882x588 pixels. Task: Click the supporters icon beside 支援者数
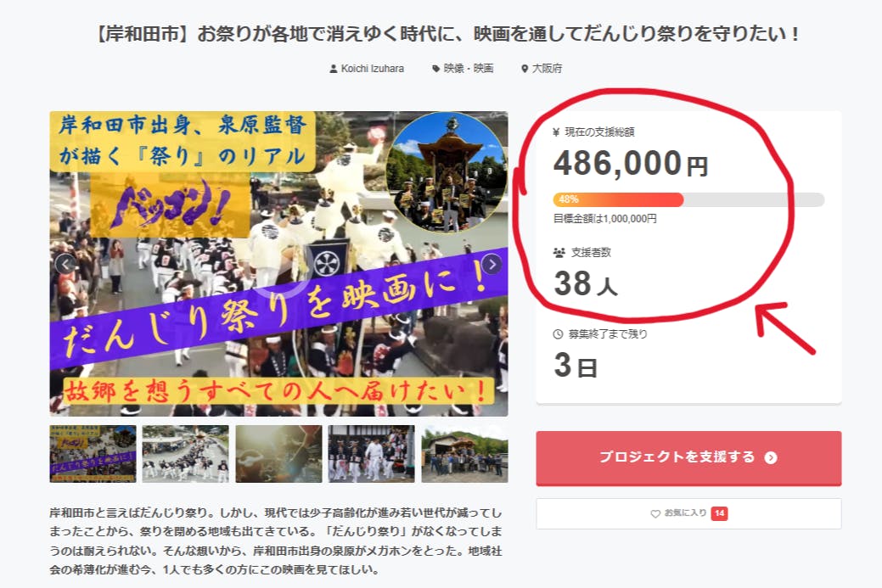(559, 253)
